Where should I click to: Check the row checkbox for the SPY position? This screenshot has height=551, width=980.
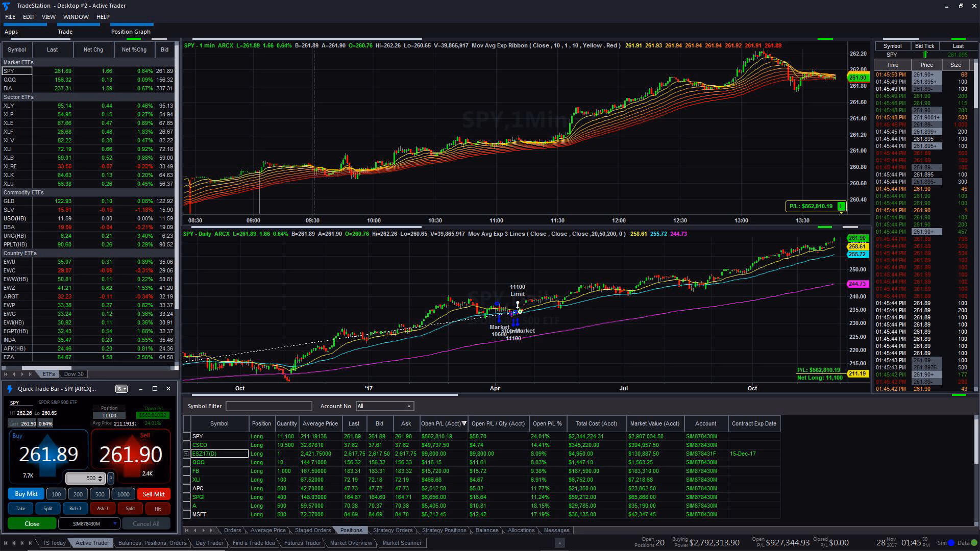[187, 436]
